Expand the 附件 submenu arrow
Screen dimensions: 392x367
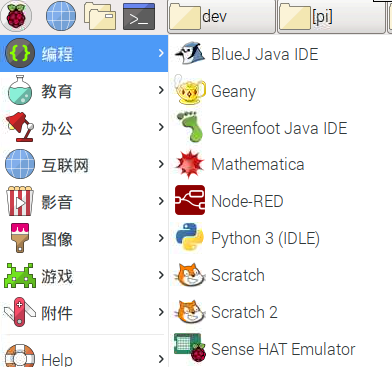coord(161,312)
